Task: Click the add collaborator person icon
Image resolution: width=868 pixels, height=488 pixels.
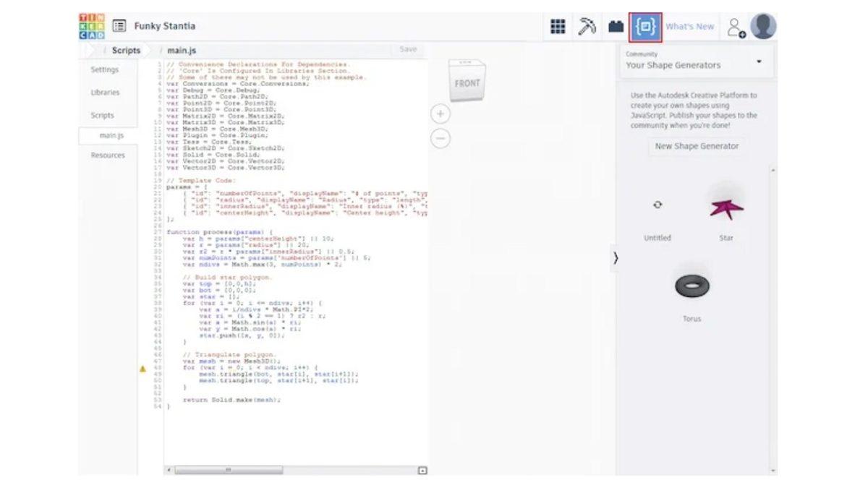Action: pos(736,27)
